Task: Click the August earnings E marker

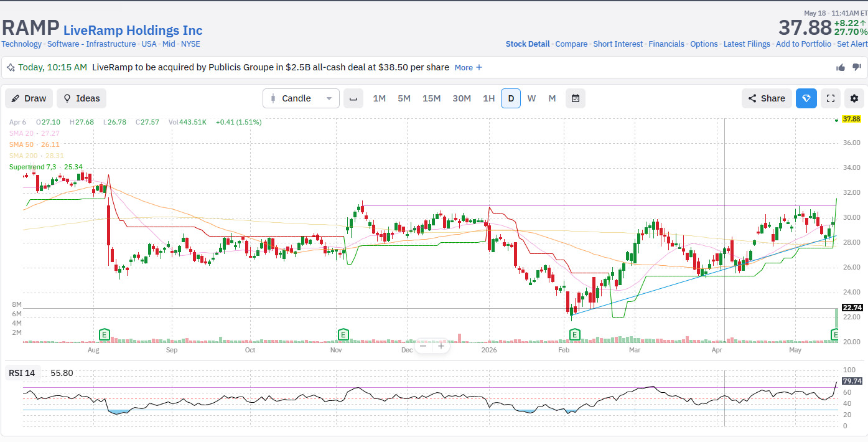Action: 105,335
